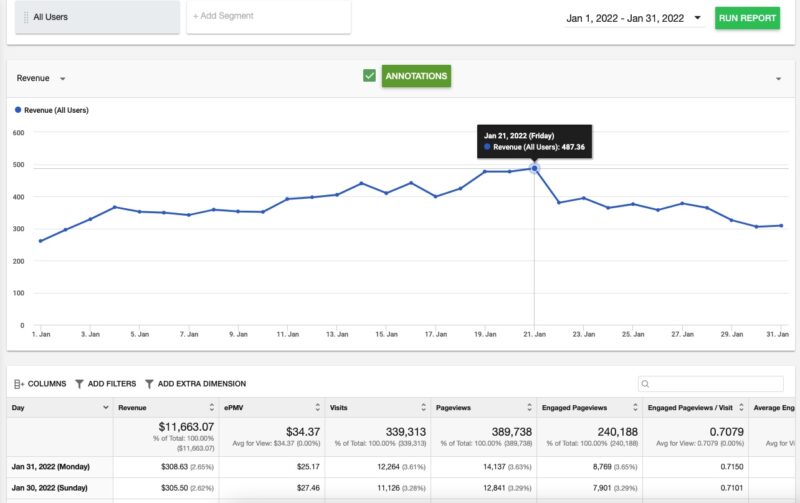Image resolution: width=800 pixels, height=503 pixels.
Task: Click the 12,264 visits cell
Action: (389, 467)
